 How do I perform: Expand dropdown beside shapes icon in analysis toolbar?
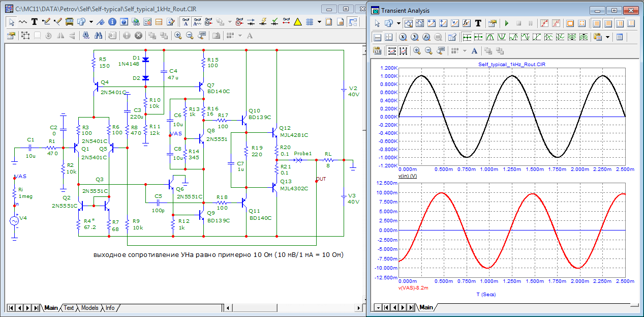tap(398, 23)
